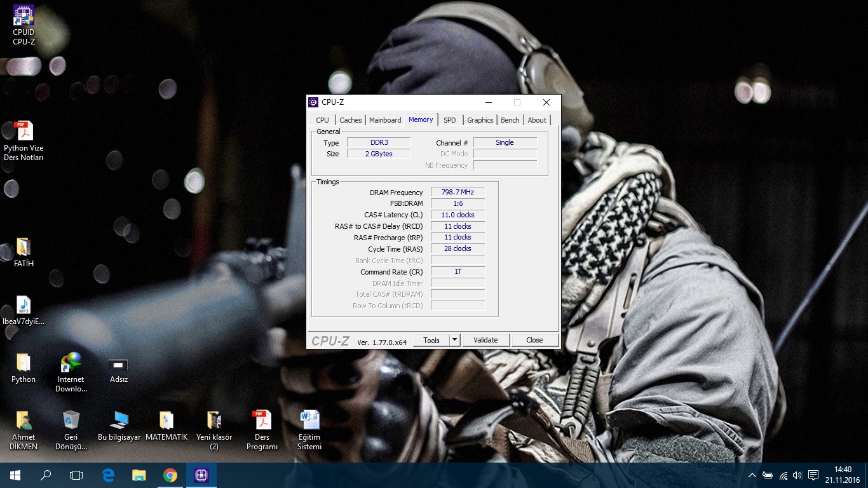This screenshot has width=868, height=488.
Task: Show hidden system tray icons
Action: coord(752,475)
